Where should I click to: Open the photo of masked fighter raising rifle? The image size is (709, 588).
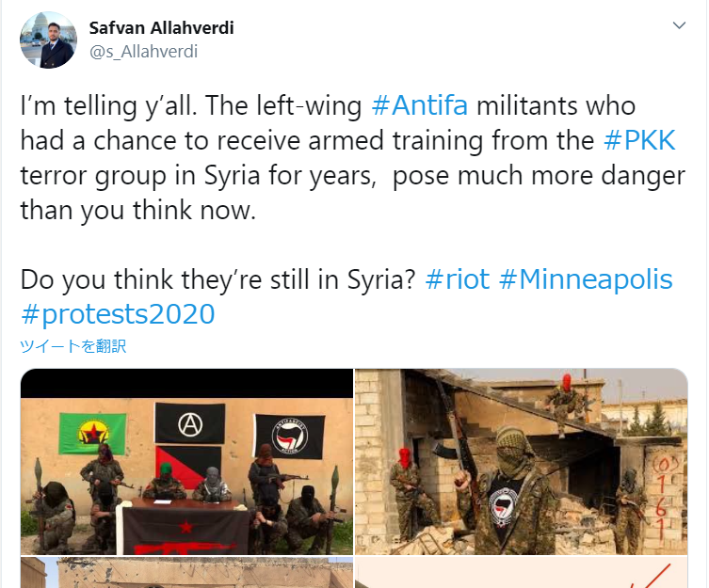tap(522, 461)
